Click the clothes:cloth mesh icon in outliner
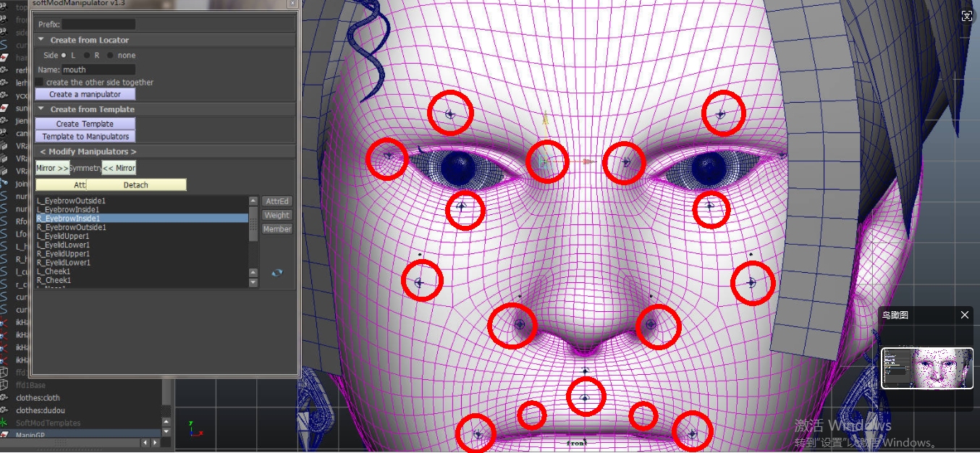 click(x=4, y=397)
